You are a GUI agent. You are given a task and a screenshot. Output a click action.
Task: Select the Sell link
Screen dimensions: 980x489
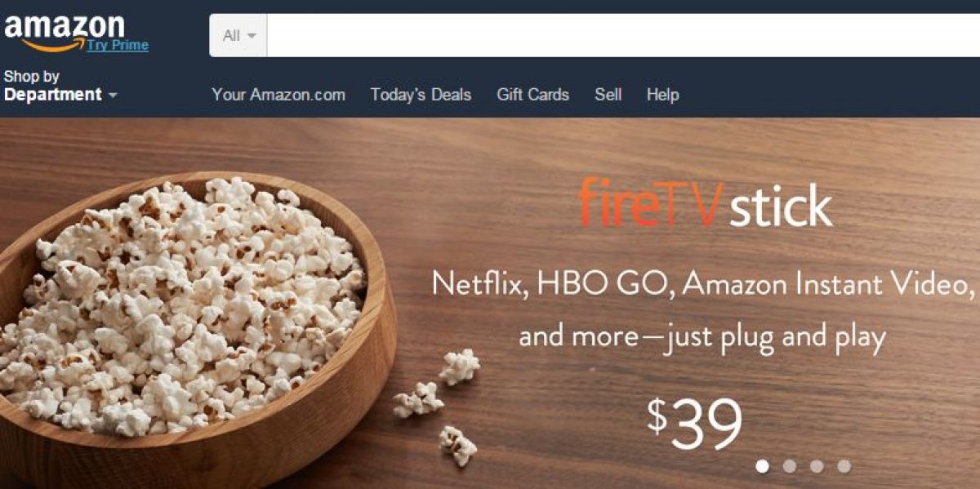tap(608, 95)
